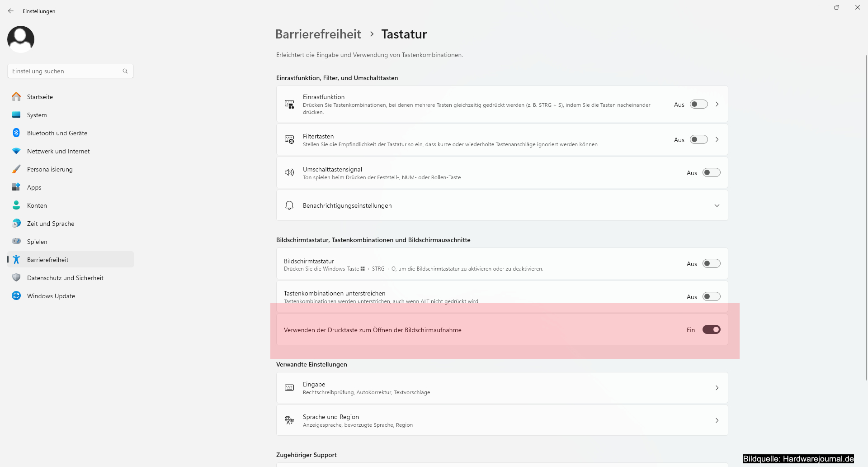Open Personalisierung via its brush icon

(16, 169)
